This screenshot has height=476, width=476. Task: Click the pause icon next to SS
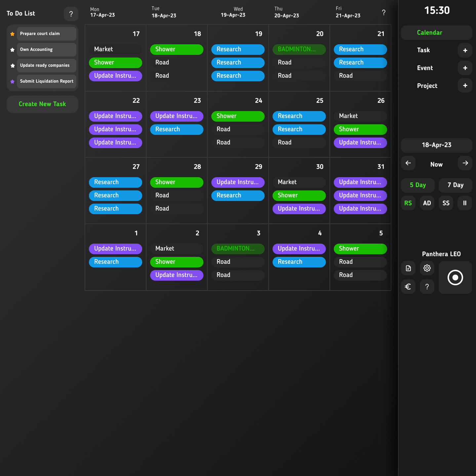point(465,203)
